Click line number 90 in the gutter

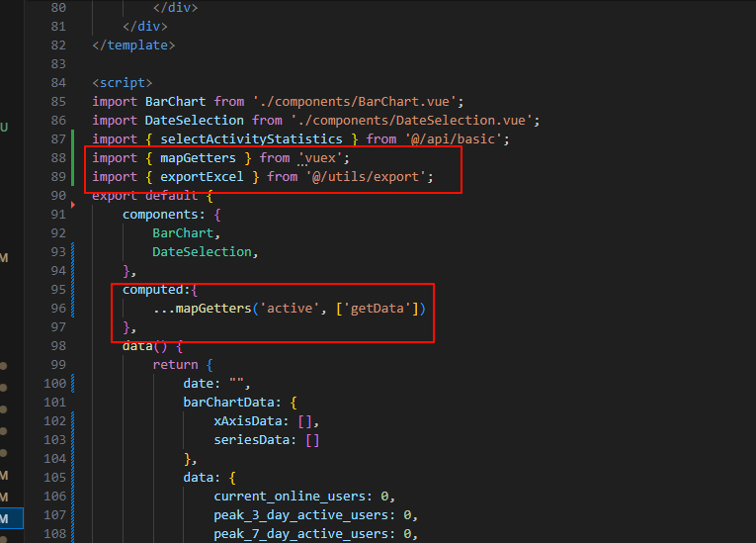point(58,196)
